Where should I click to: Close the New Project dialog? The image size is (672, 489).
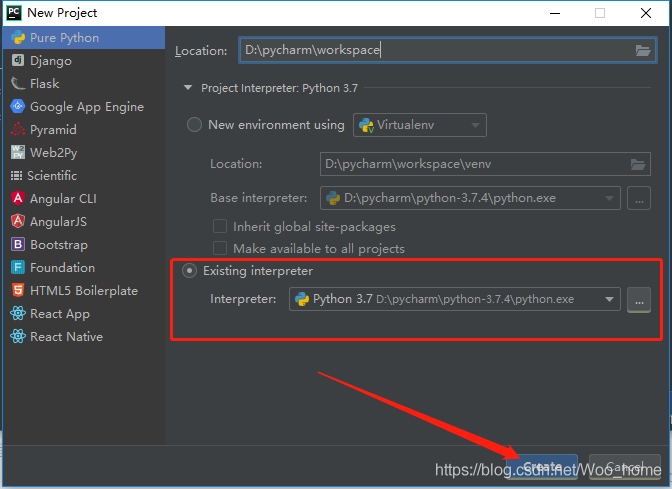[646, 13]
